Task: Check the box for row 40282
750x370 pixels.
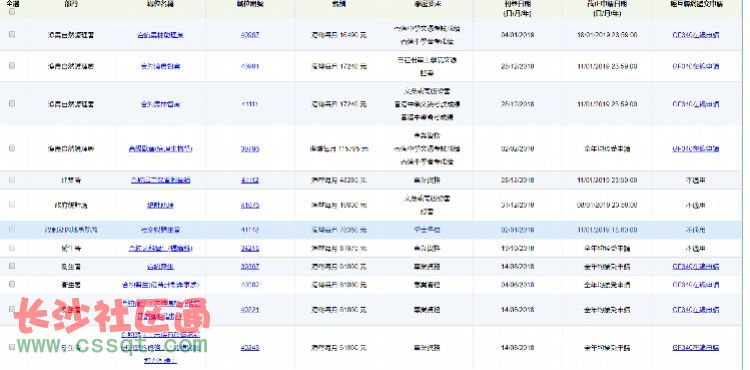Action: point(12,284)
